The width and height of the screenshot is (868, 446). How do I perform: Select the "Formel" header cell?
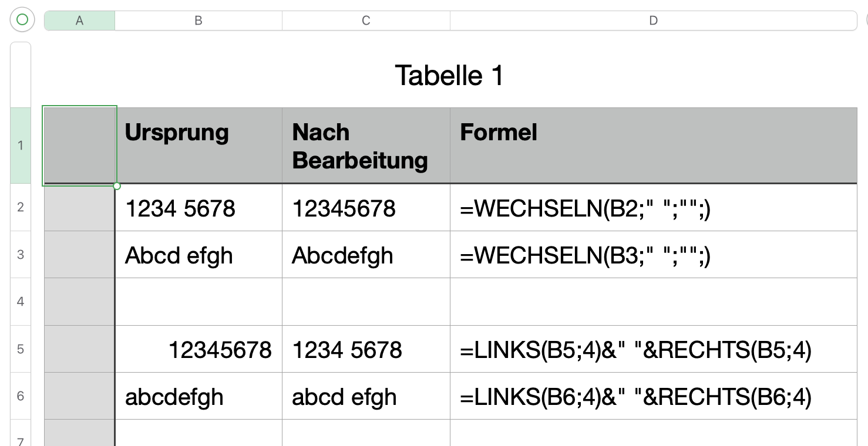click(x=653, y=146)
